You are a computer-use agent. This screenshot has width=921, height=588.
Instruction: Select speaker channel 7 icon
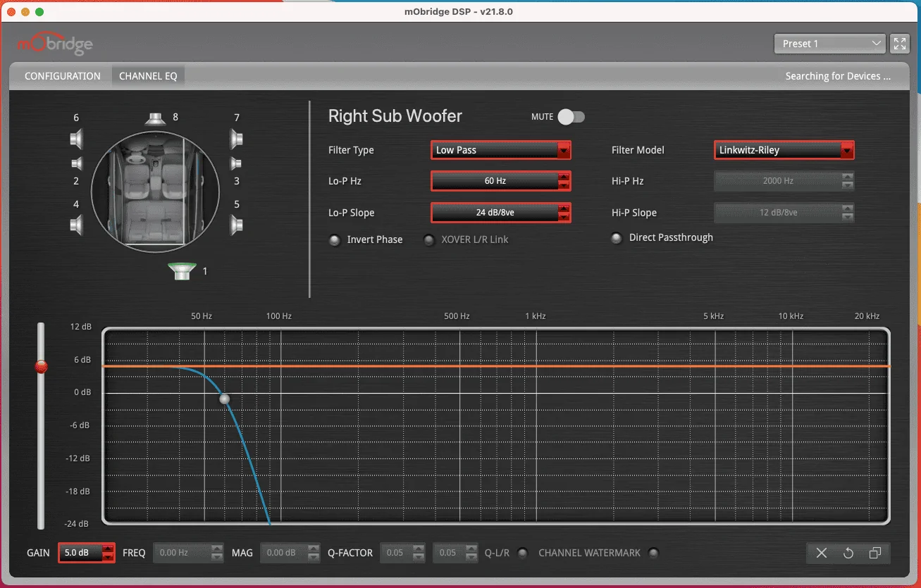(x=237, y=139)
